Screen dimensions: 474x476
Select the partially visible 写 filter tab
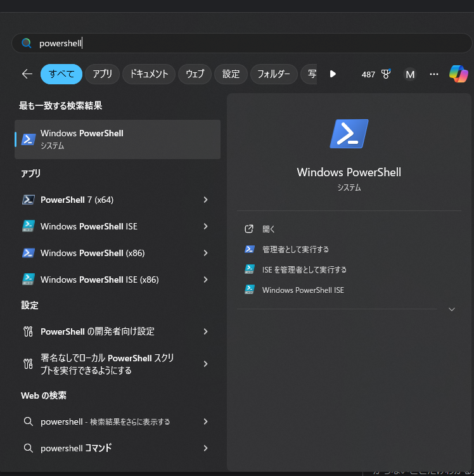pyautogui.click(x=309, y=74)
